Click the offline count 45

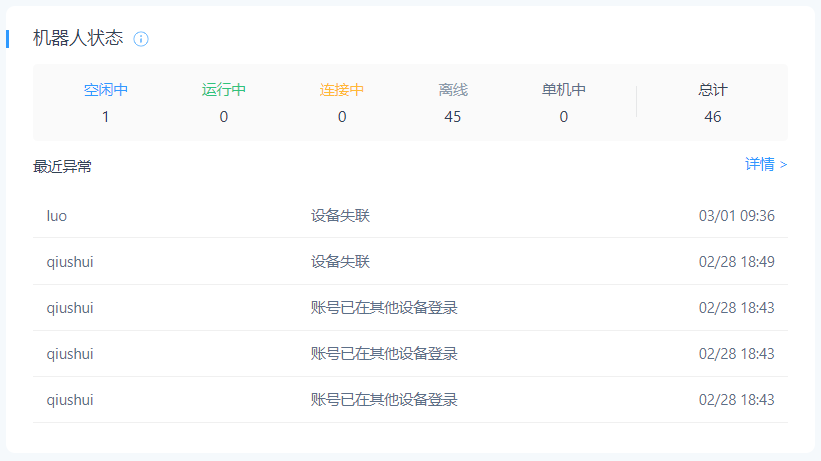coord(453,117)
